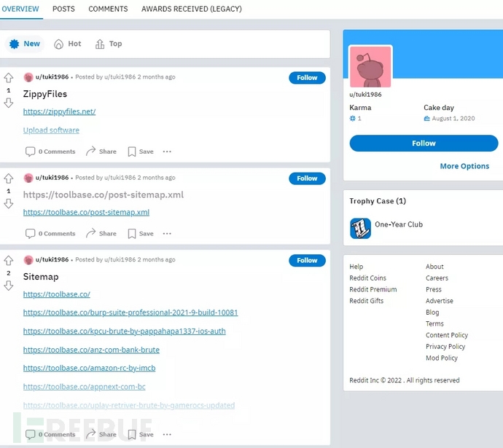Image resolution: width=503 pixels, height=448 pixels.
Task: Open the Awards Received (Legacy) tab
Action: (192, 9)
